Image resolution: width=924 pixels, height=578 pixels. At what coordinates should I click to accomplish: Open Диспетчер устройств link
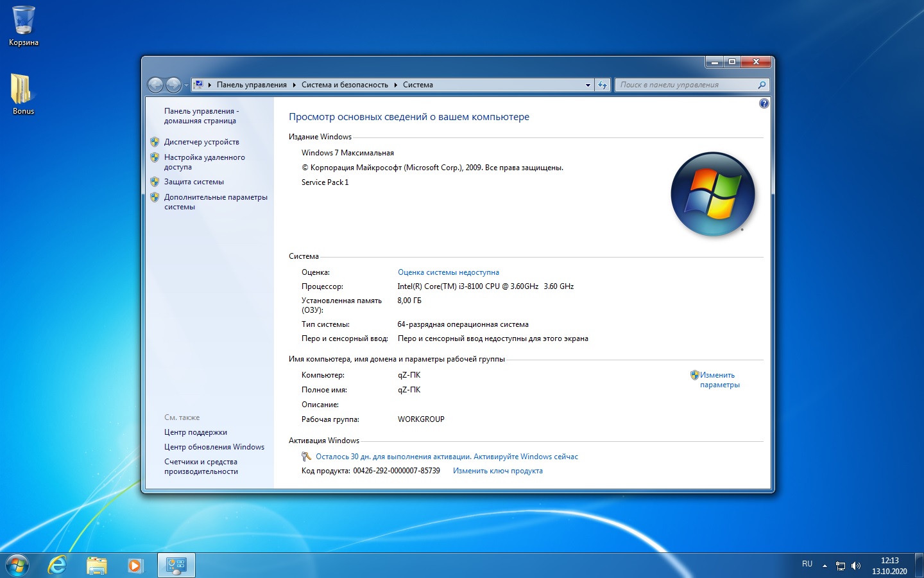click(x=201, y=142)
